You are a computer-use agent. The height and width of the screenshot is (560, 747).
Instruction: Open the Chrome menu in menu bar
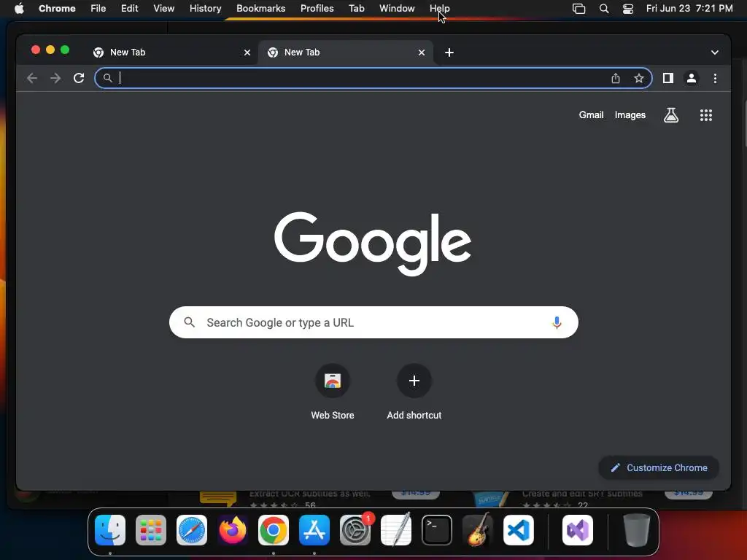point(57,9)
